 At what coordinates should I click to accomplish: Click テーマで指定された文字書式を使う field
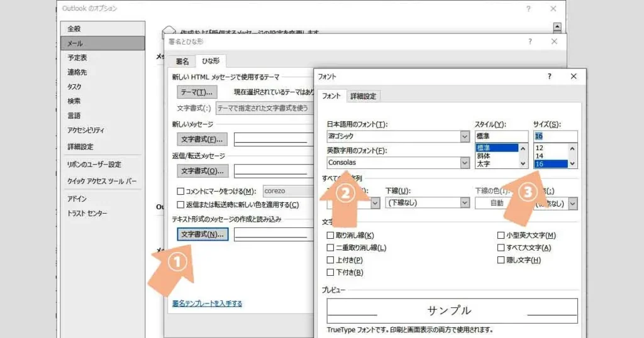pos(265,108)
